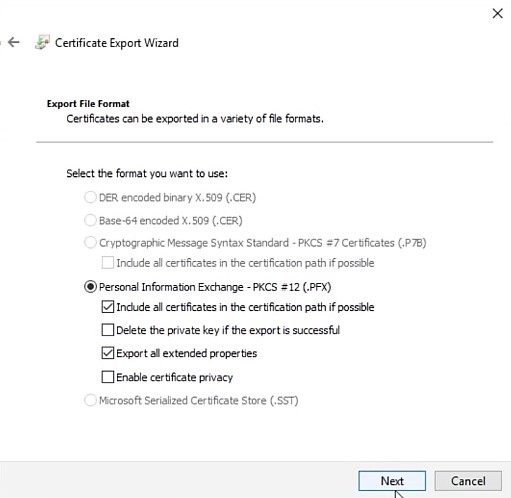Viewport: 511px width, 498px height.
Task: Click the Certificate Export Wizard certificate icon
Action: point(42,42)
